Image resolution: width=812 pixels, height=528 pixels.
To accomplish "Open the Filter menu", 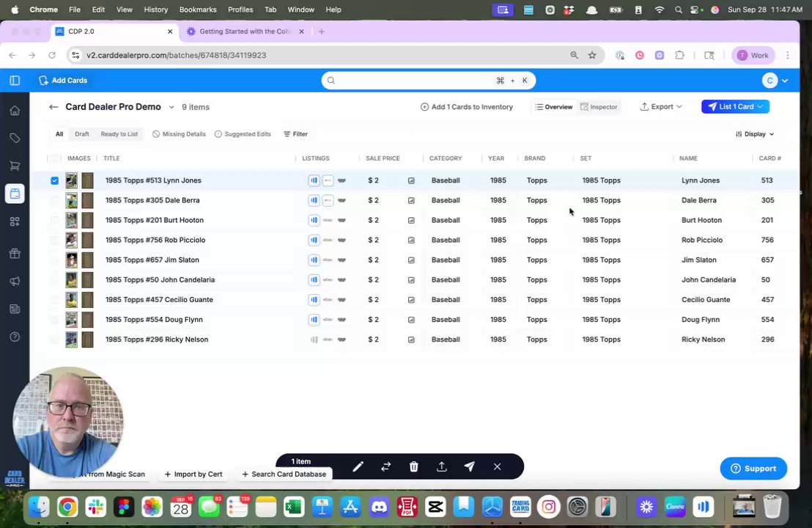I will click(x=295, y=134).
